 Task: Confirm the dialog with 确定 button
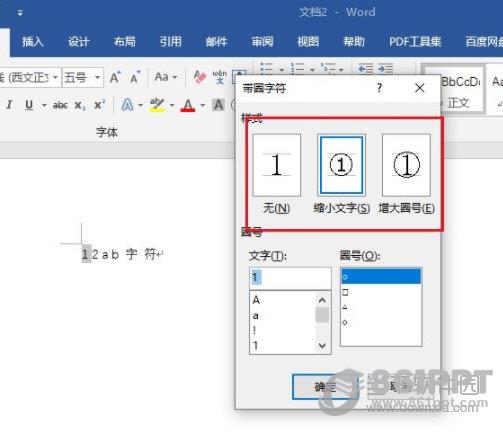pyautogui.click(x=325, y=387)
